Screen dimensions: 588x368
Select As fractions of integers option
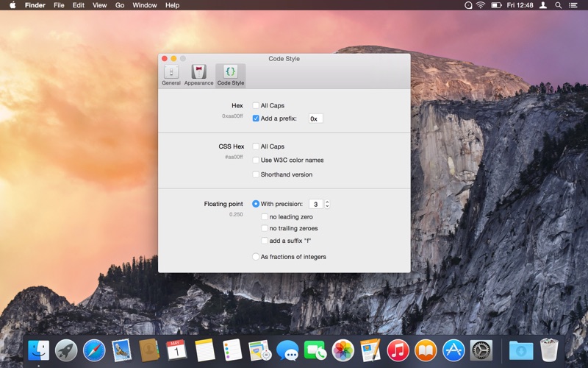pos(256,257)
